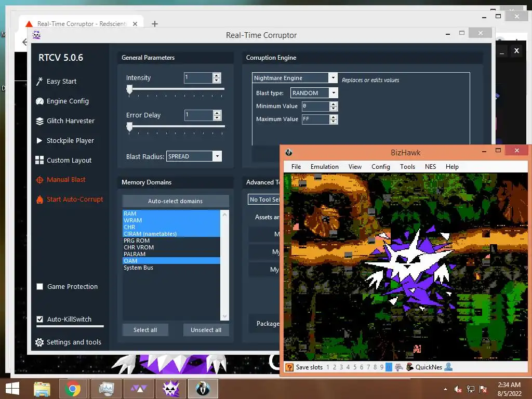The image size is (532, 399).
Task: Toggle CHR memory domain selection
Action: point(171,227)
